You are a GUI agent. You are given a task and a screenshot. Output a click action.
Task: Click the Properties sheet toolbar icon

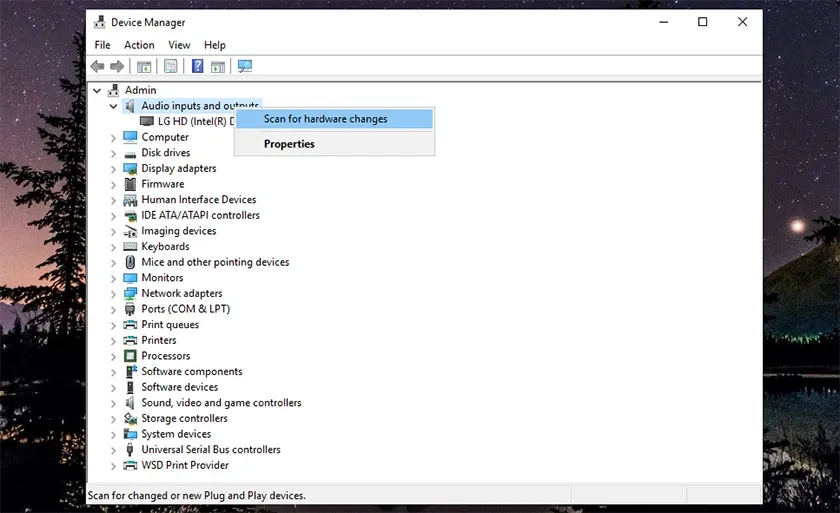tap(171, 67)
